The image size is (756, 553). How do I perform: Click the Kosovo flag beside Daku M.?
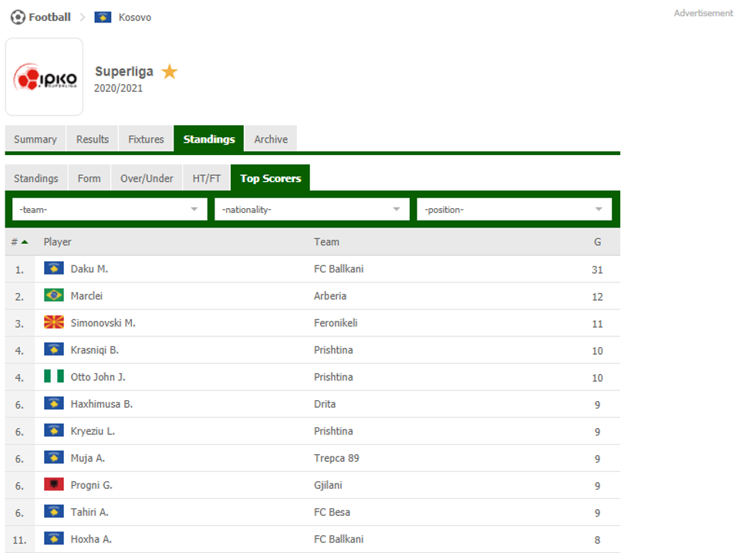[x=54, y=268]
